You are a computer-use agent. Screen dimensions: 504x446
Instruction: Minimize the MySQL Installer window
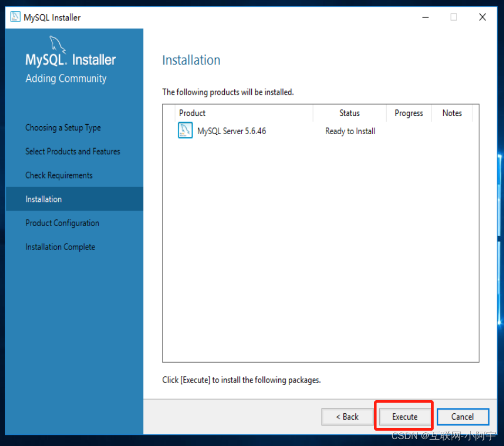pos(425,17)
